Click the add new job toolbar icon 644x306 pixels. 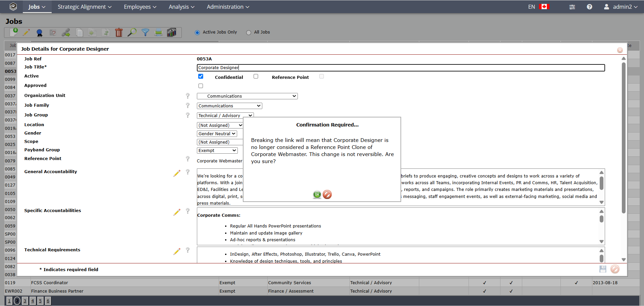click(14, 32)
